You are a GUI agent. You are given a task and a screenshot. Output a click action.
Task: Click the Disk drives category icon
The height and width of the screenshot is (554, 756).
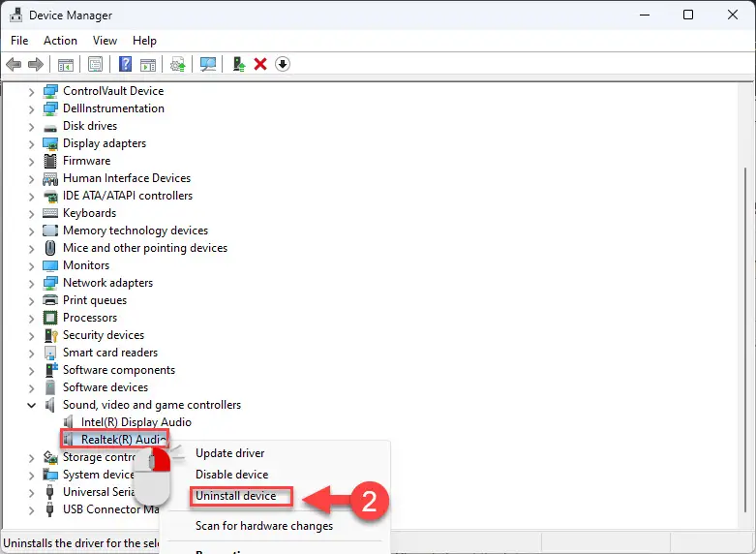[x=50, y=127]
